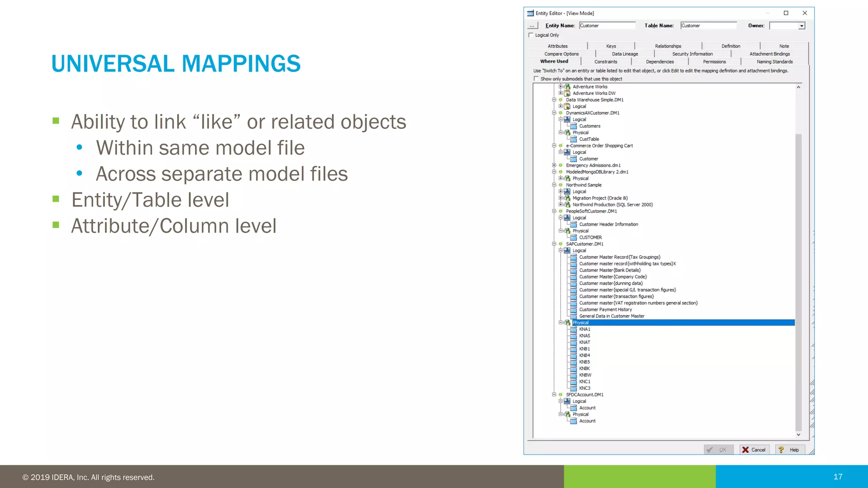Collapse the PeopleSoftCustomer.DM1 tree node
The width and height of the screenshot is (868, 488).
(554, 211)
